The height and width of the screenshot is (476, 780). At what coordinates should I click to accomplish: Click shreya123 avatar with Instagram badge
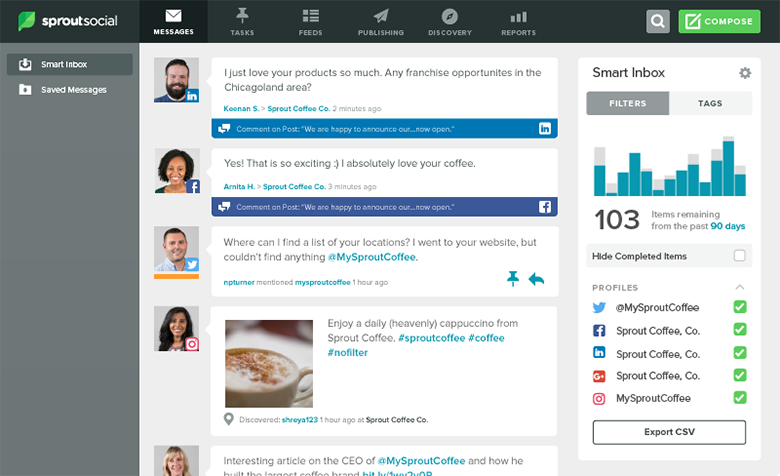click(177, 329)
